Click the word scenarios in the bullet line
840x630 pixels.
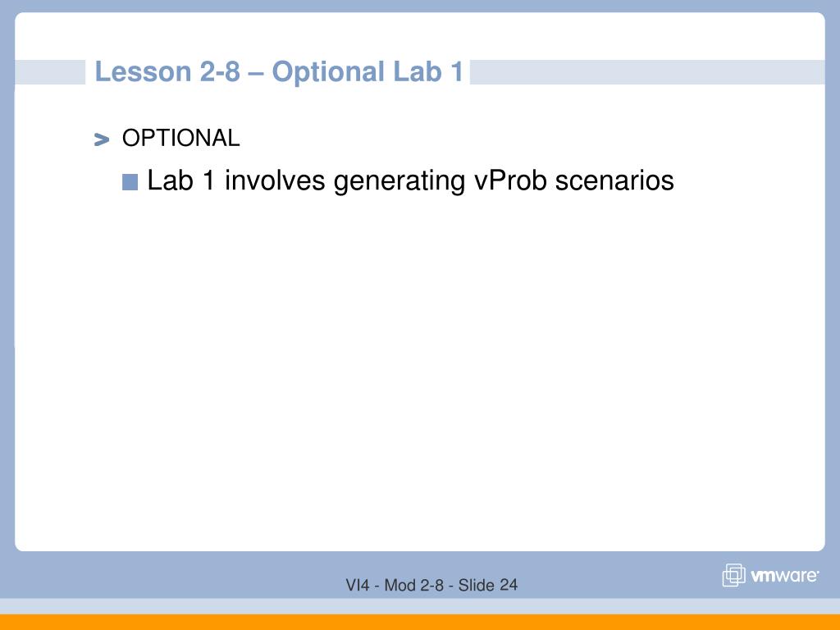pos(614,180)
